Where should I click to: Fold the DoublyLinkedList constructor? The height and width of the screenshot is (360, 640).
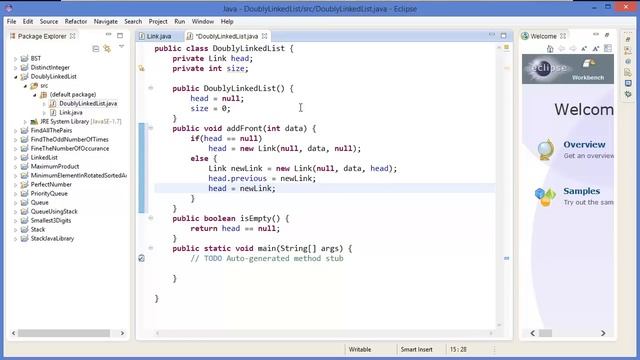[151, 88]
